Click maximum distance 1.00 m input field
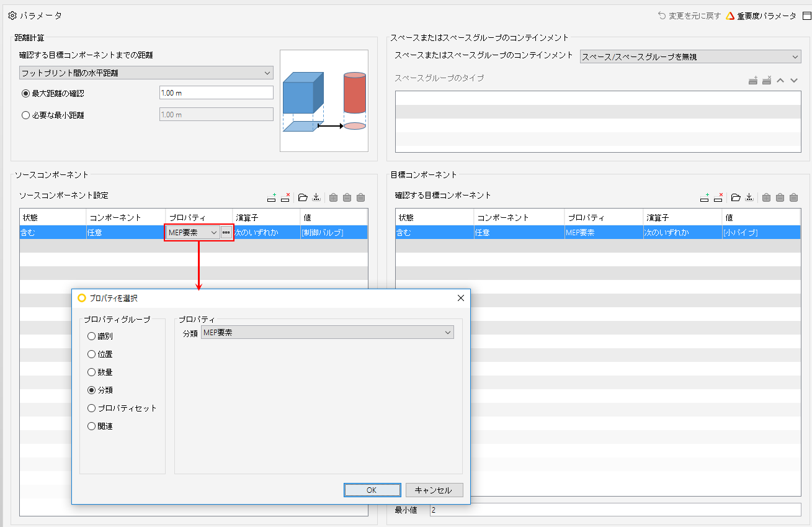This screenshot has height=527, width=812. [216, 92]
